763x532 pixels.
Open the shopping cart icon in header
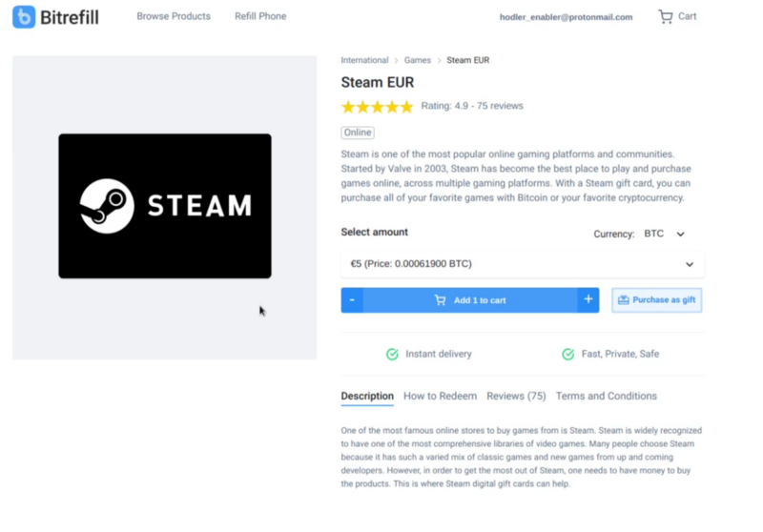(665, 16)
